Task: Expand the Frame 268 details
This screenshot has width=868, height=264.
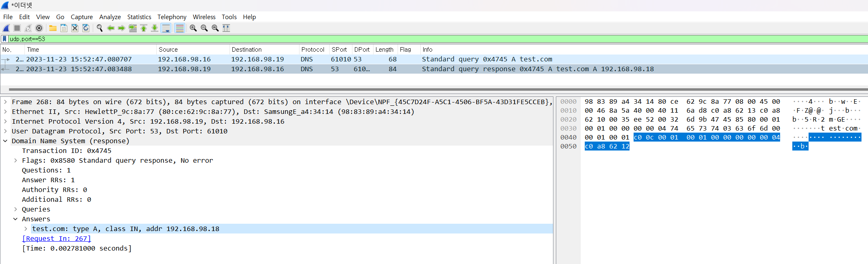Action: point(5,102)
